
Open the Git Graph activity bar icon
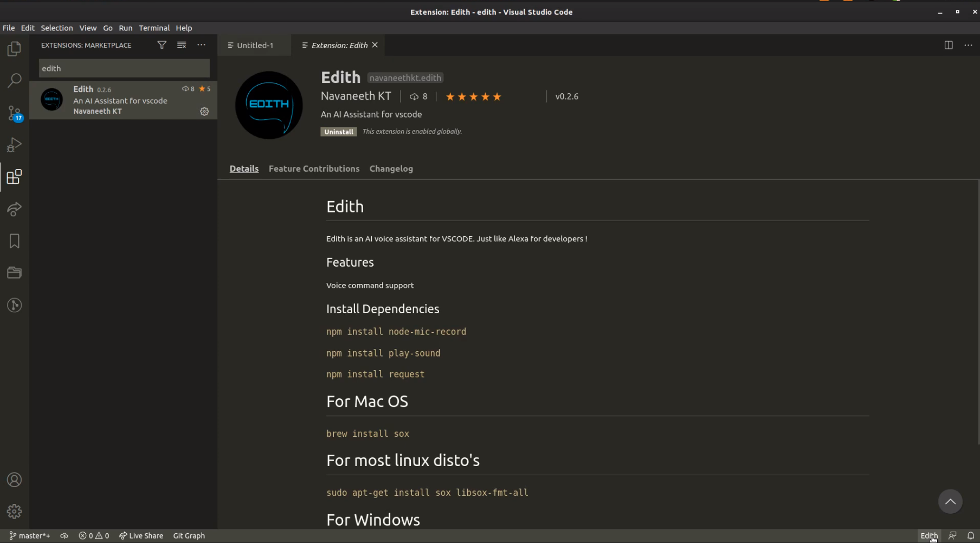15,305
